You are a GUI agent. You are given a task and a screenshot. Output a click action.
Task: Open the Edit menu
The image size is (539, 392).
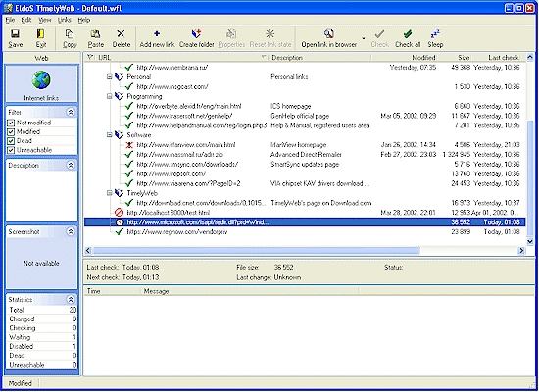click(26, 20)
